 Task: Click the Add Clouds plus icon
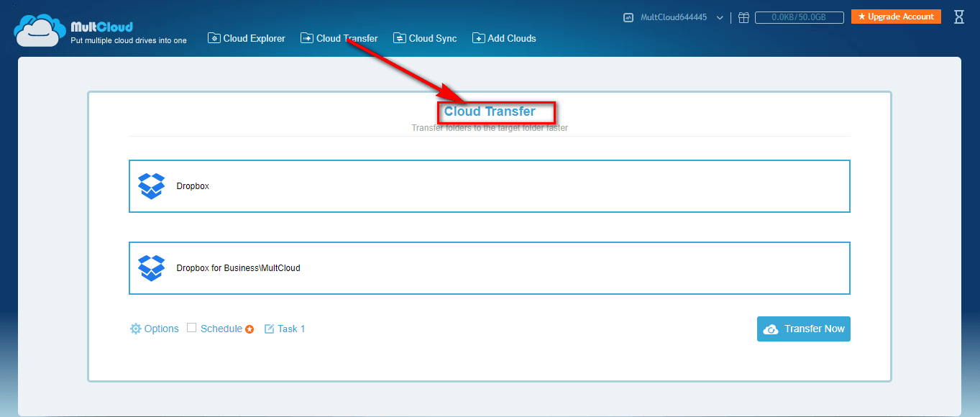(479, 38)
